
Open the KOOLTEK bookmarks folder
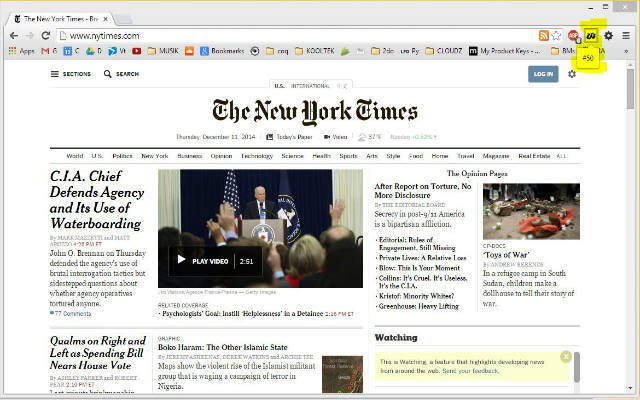coord(315,51)
